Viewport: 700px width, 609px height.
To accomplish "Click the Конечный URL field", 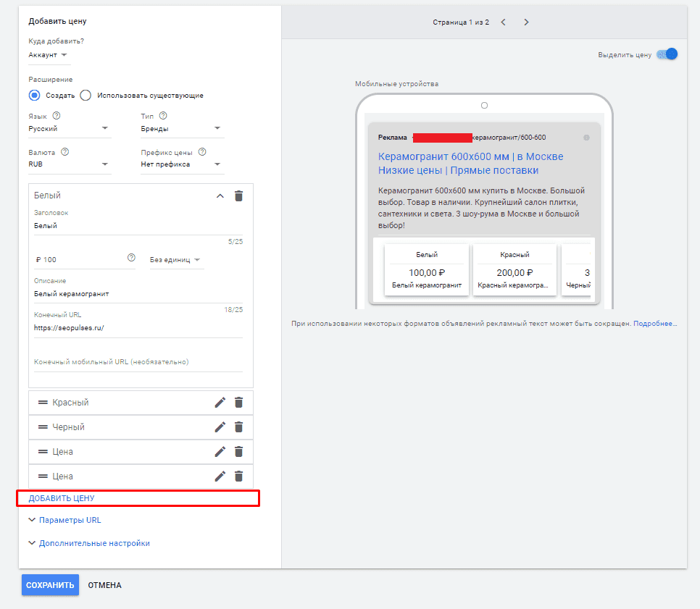I will (x=138, y=328).
